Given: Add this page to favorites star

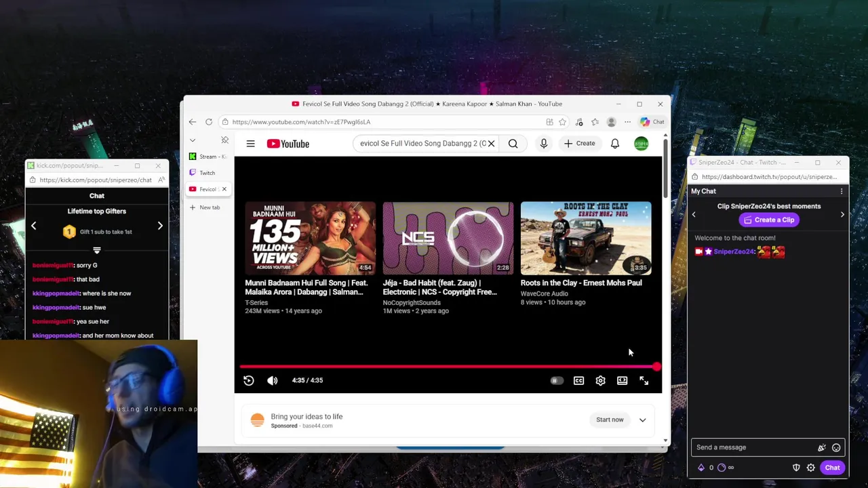Looking at the screenshot, I should pos(562,122).
